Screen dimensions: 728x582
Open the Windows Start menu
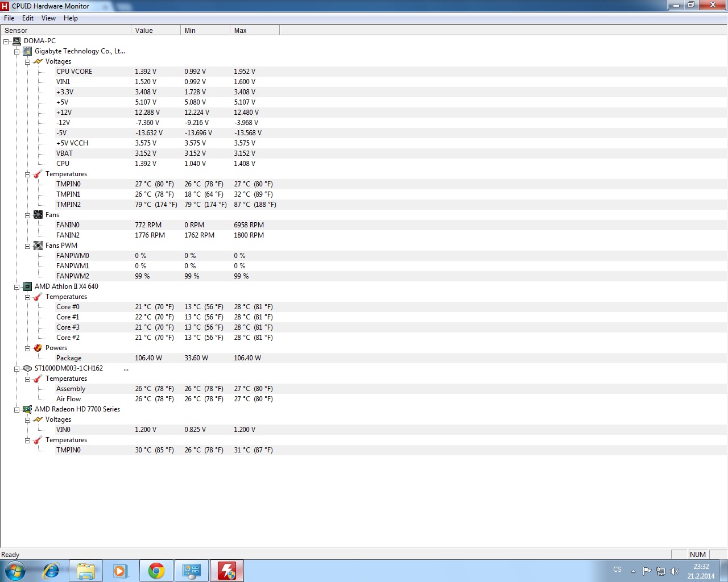click(14, 571)
